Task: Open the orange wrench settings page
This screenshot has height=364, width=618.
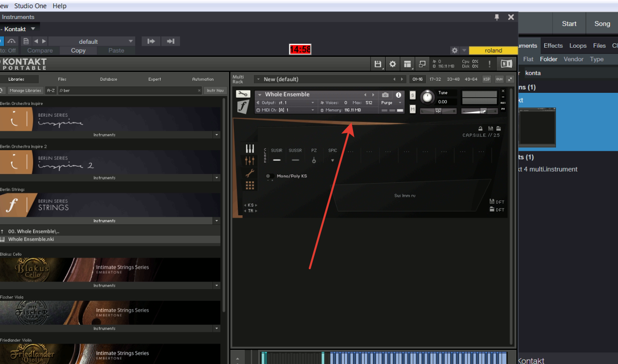Action: [250, 173]
